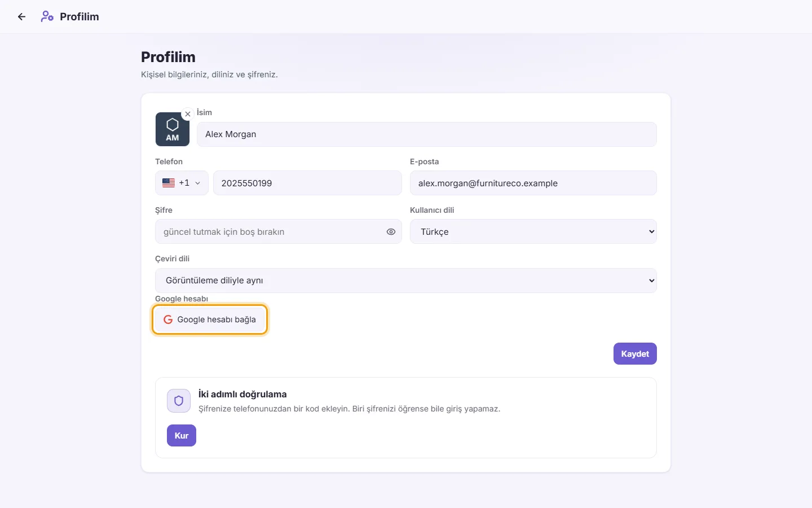The height and width of the screenshot is (508, 812).
Task: Click the E-posta email input field
Action: (x=533, y=183)
